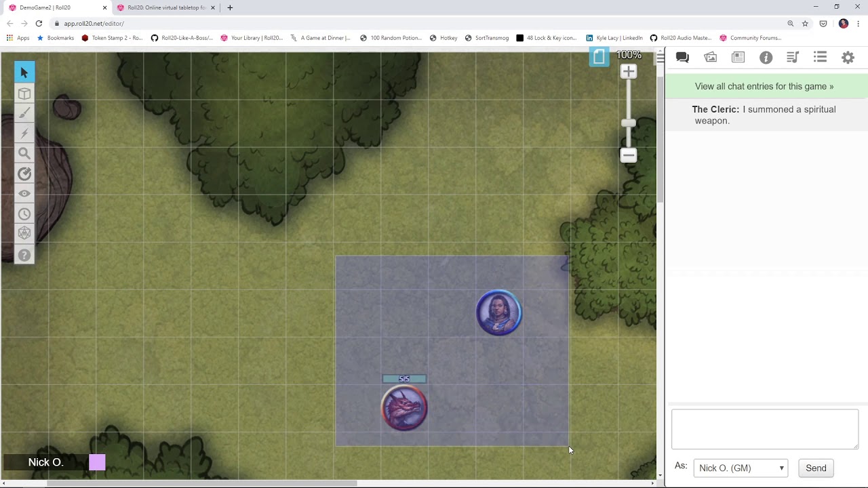Click into the chat message text box
The width and height of the screenshot is (868, 488).
[x=765, y=429]
